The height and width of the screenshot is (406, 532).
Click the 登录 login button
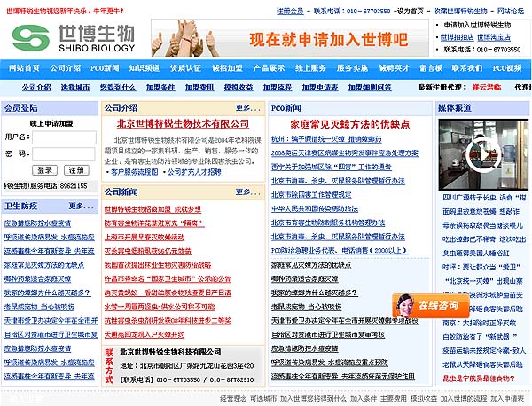(45, 170)
